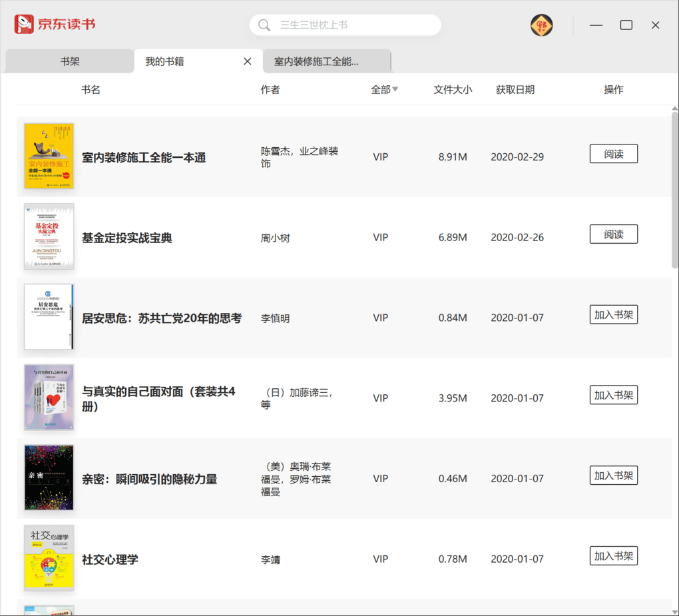Image resolution: width=679 pixels, height=616 pixels.
Task: Click author 陈雪杰，业之峰装饰
Action: coord(300,157)
